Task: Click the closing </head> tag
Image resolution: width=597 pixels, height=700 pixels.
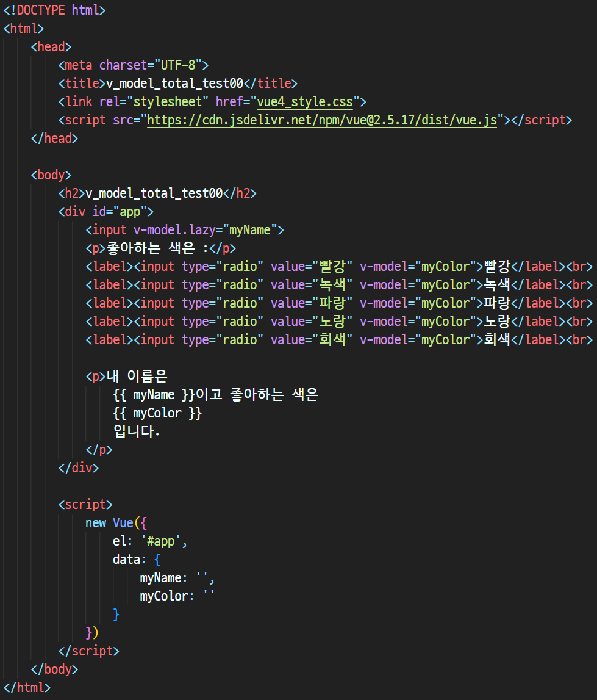Action: click(x=54, y=139)
